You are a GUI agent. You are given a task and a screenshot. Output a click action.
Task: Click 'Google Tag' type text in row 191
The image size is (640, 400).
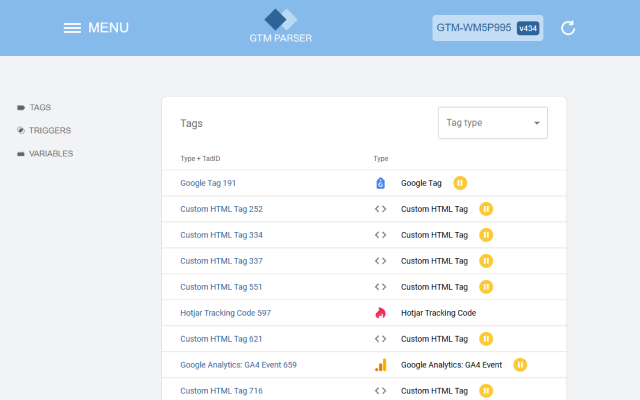(421, 183)
